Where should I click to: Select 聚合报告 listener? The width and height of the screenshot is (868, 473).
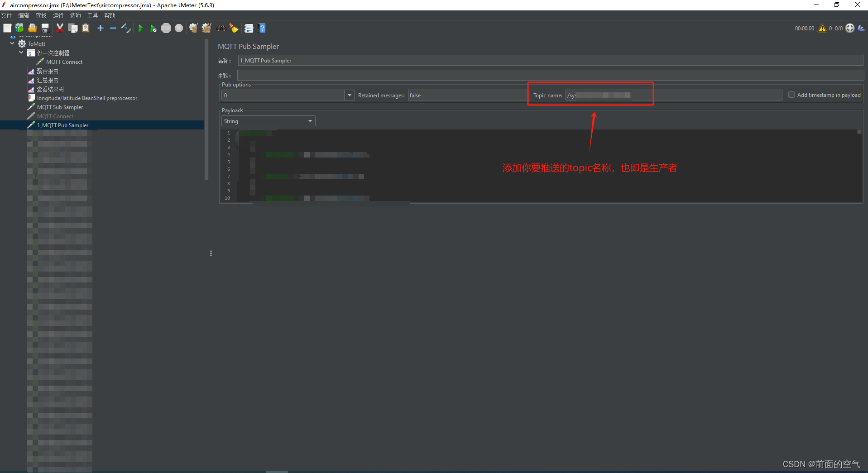coord(48,71)
